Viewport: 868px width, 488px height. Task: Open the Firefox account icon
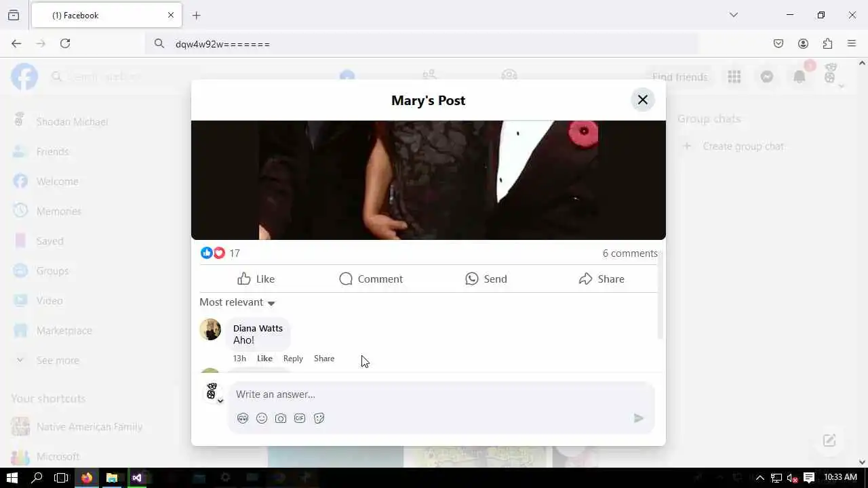[803, 43]
